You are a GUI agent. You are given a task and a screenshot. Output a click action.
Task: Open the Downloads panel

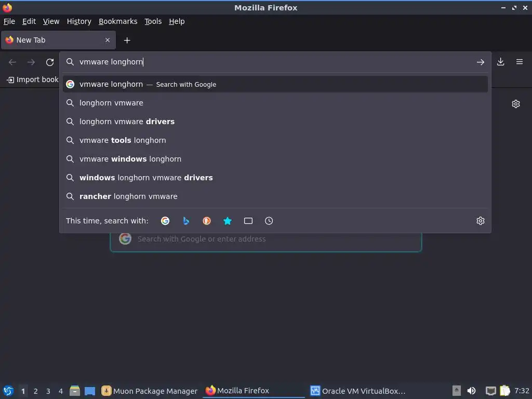[x=500, y=62]
